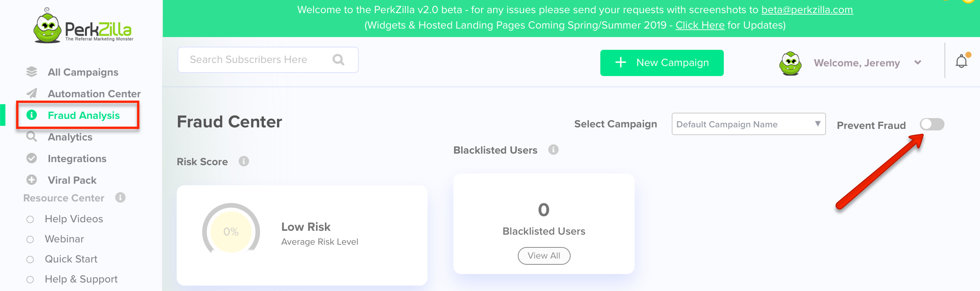Click the PerkZilla monster logo

click(47, 28)
